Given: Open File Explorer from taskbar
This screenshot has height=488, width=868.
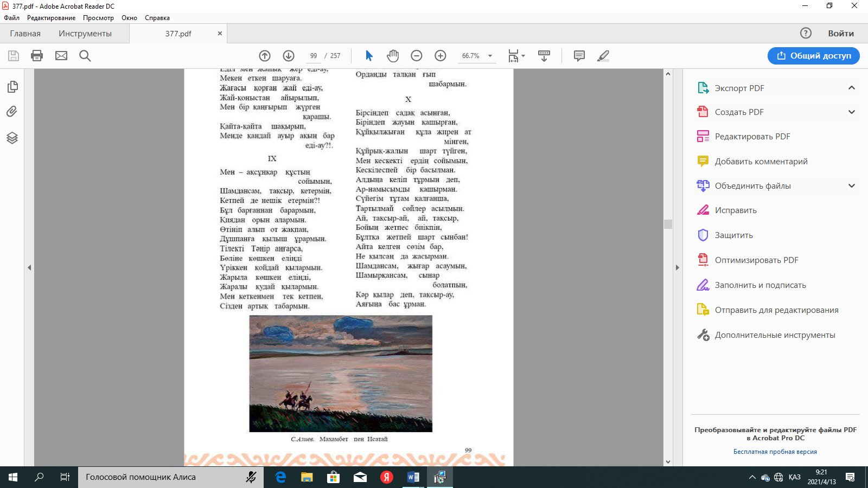Looking at the screenshot, I should (307, 477).
